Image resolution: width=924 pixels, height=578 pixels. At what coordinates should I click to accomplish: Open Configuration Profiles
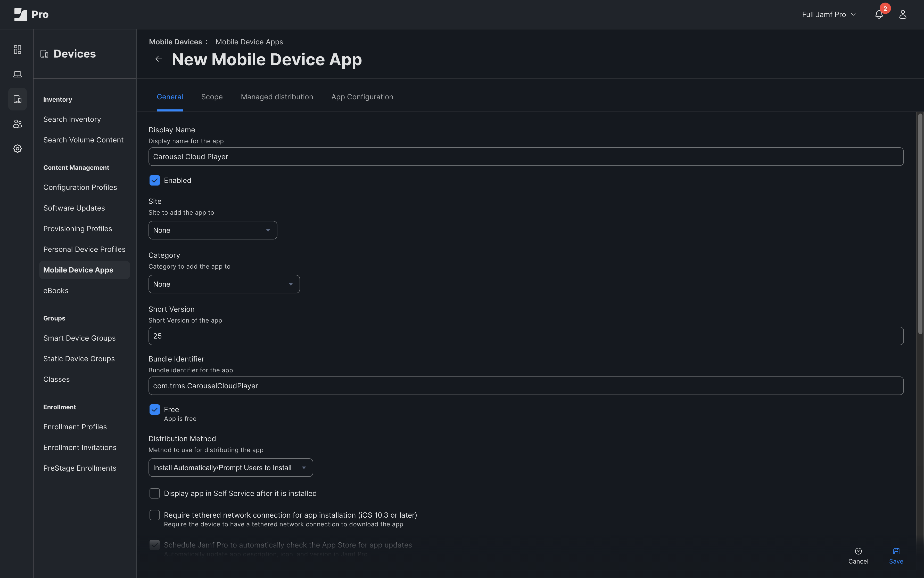click(80, 187)
